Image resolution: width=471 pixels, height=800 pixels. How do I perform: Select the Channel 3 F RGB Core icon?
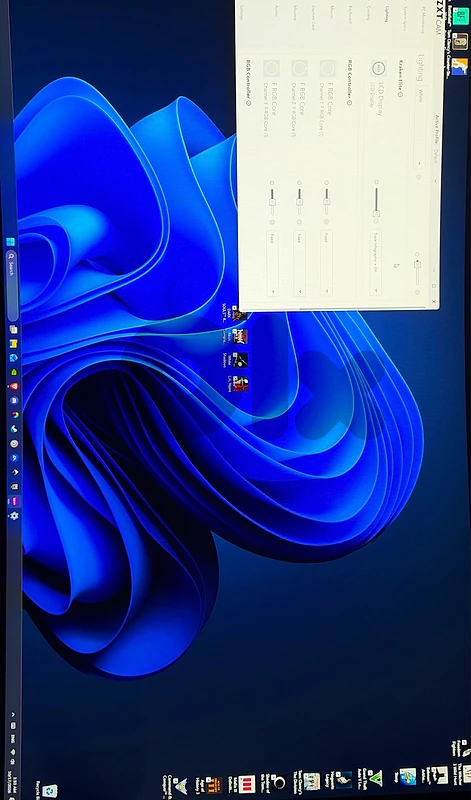tap(271, 68)
